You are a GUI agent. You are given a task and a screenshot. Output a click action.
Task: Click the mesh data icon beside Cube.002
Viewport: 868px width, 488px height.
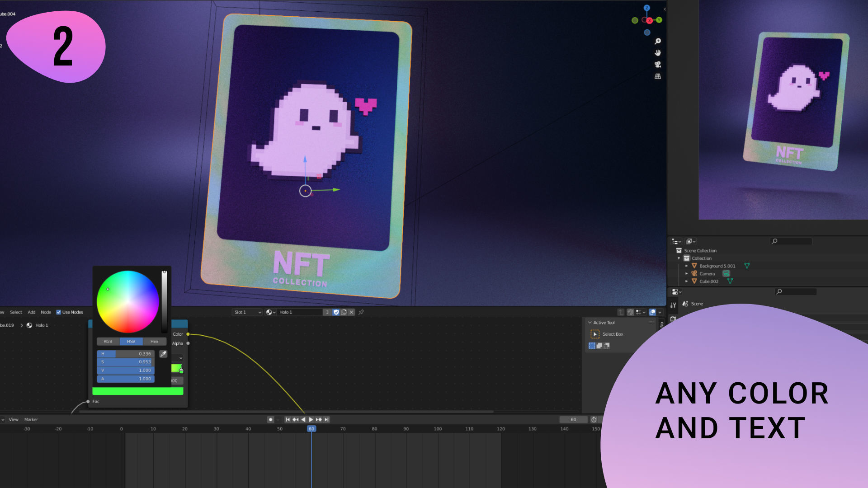point(730,281)
